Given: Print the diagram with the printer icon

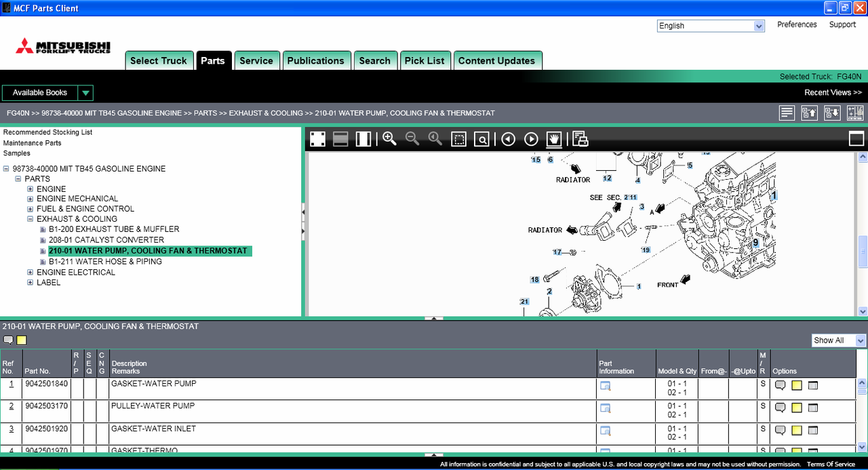Looking at the screenshot, I should [x=580, y=139].
